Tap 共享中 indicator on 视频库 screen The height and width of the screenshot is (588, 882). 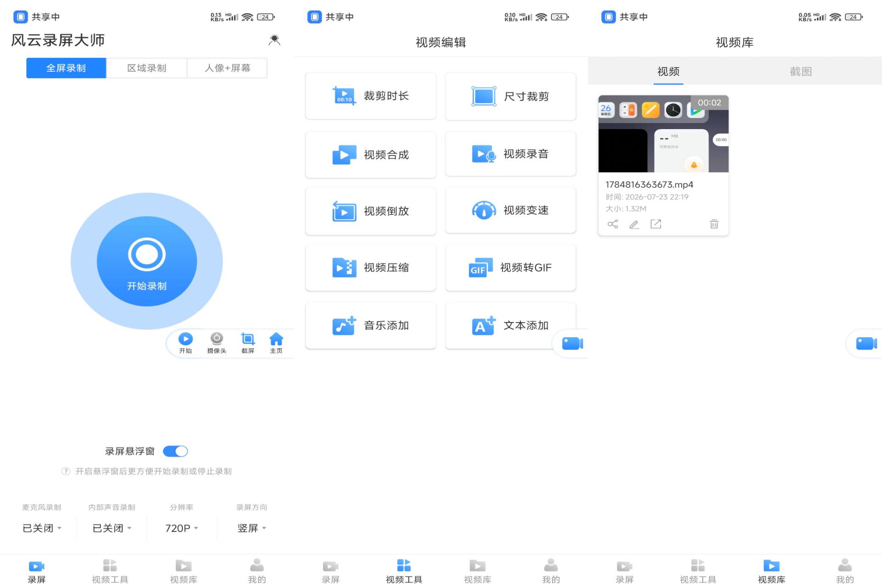pyautogui.click(x=625, y=17)
